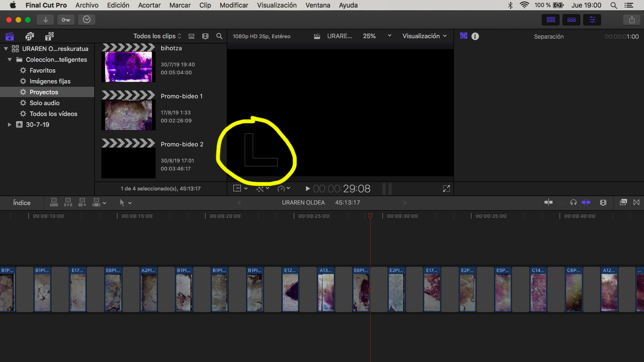Select the Favoritos smart collection
Screen dimensions: 644x362
pos(42,70)
